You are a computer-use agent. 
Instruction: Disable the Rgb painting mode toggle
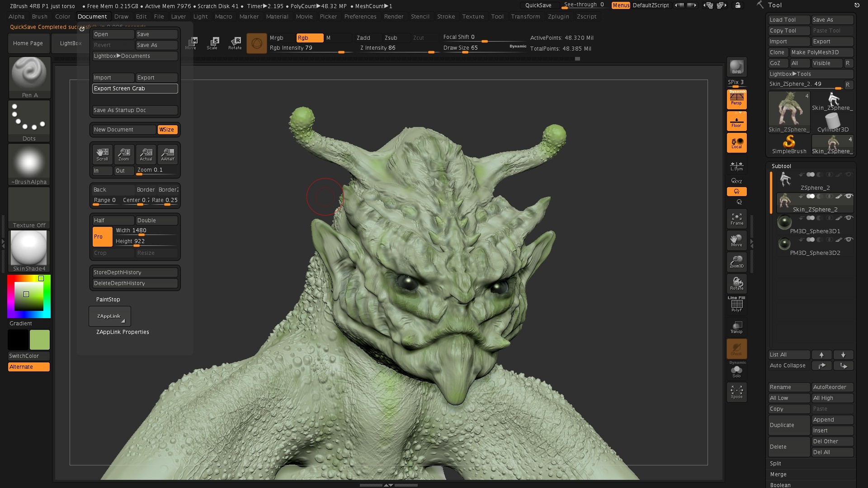tap(310, 38)
